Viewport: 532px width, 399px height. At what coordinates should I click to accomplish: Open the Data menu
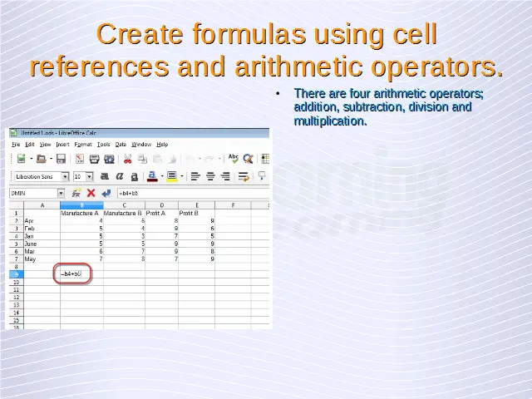(121, 144)
